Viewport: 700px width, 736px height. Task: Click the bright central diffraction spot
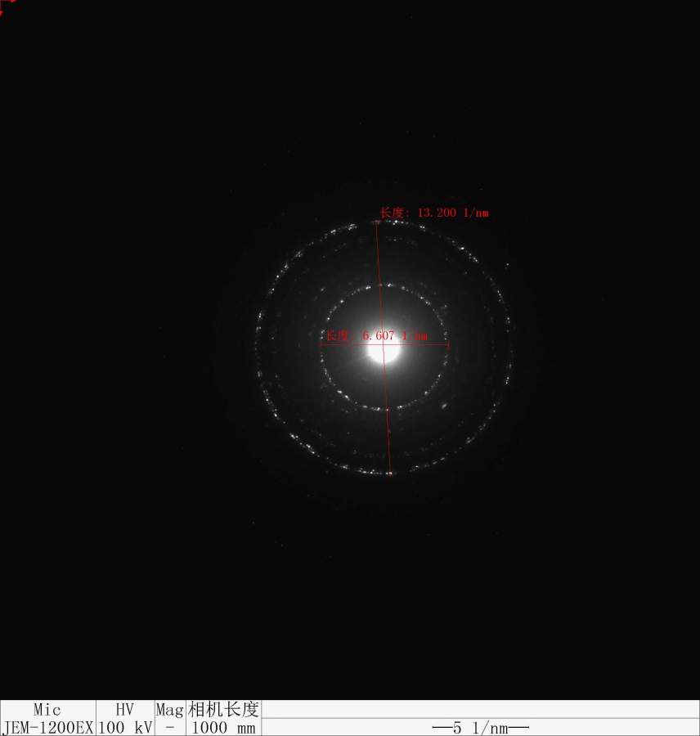pos(384,349)
